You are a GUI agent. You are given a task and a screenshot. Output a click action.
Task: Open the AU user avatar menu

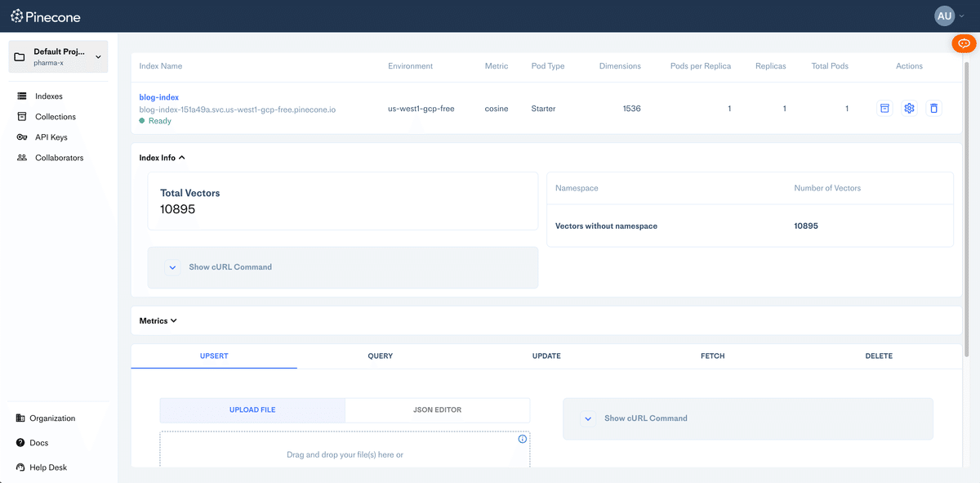944,16
